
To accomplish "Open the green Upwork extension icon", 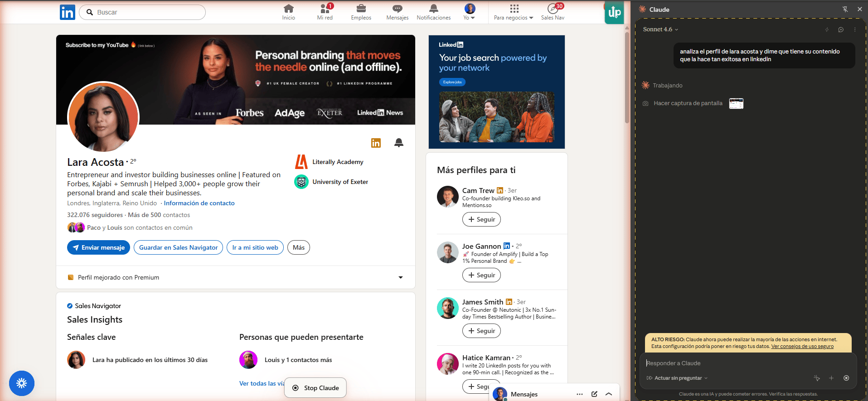I will pyautogui.click(x=615, y=12).
